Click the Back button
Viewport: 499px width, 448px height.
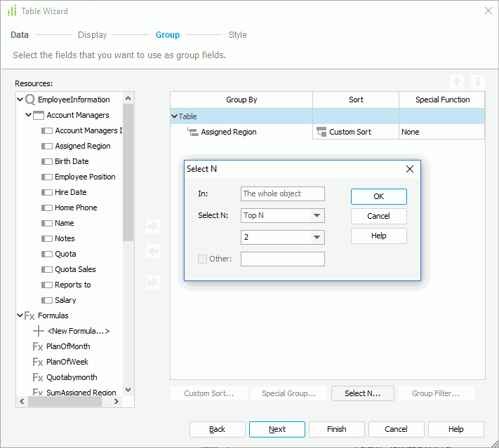click(218, 429)
